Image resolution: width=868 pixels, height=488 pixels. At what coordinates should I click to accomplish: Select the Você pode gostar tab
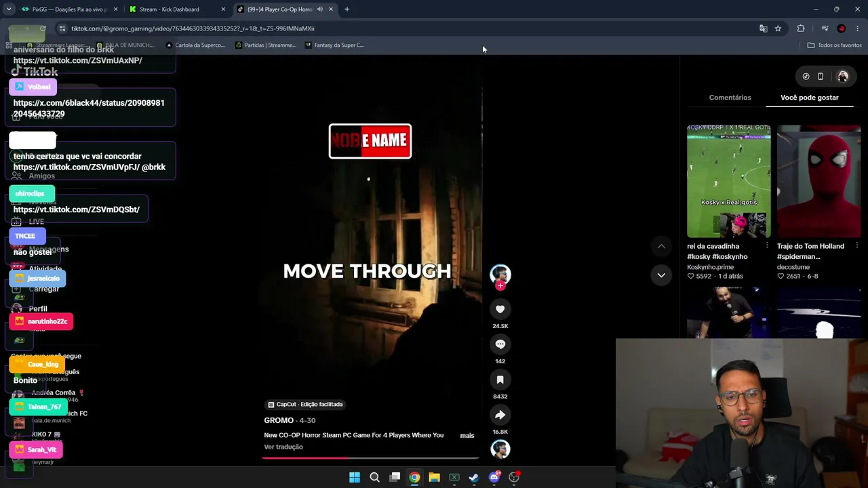[809, 98]
